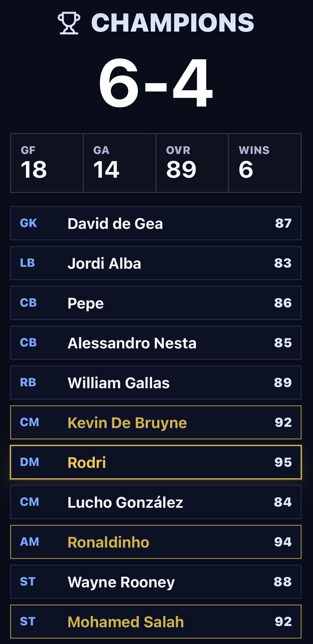Select the OVR 89 stat box
313x644 pixels.
192,163
